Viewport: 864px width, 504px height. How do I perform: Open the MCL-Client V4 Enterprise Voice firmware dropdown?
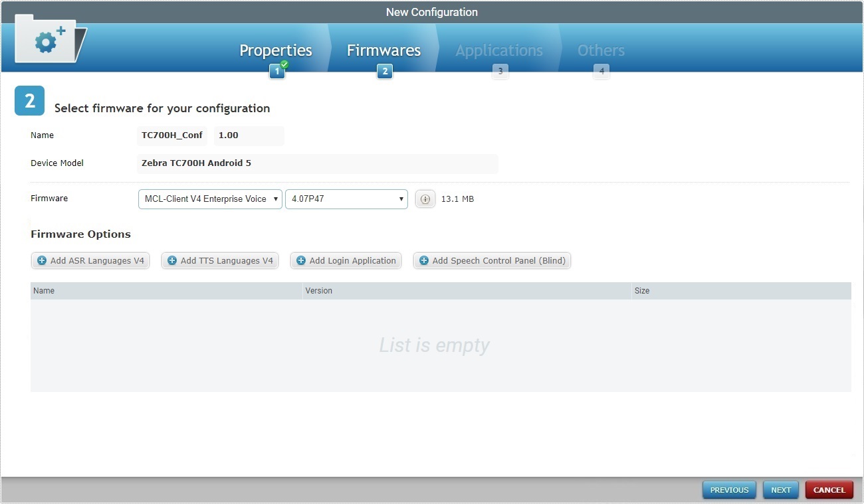(209, 199)
